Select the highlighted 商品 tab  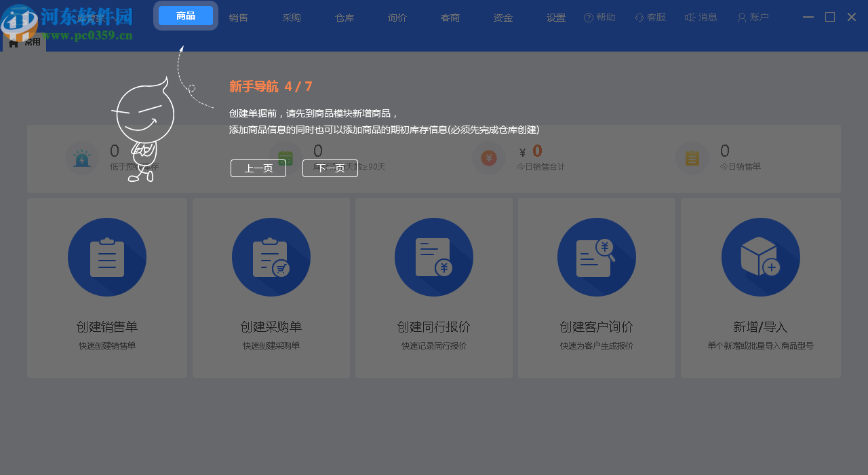185,14
